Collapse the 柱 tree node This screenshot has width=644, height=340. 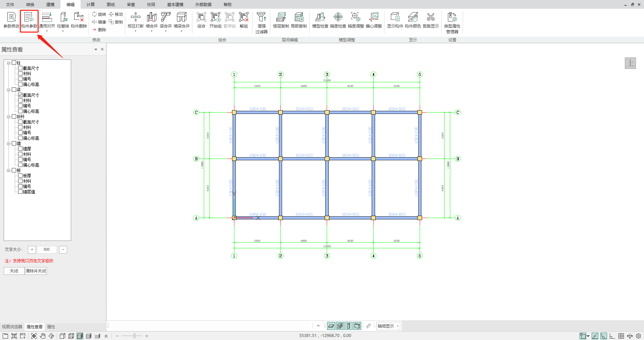[x=9, y=63]
